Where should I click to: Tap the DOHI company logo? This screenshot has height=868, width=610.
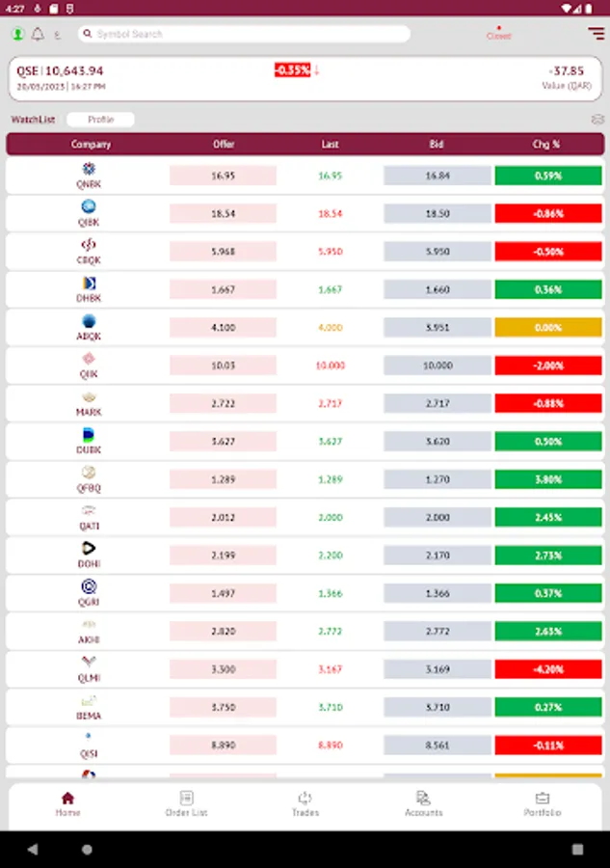[x=89, y=549]
